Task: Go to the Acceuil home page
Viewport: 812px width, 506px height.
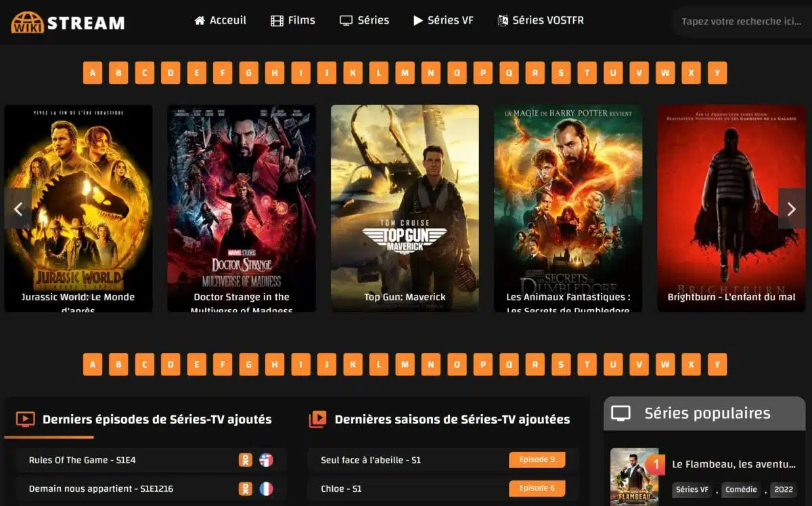Action: (221, 20)
